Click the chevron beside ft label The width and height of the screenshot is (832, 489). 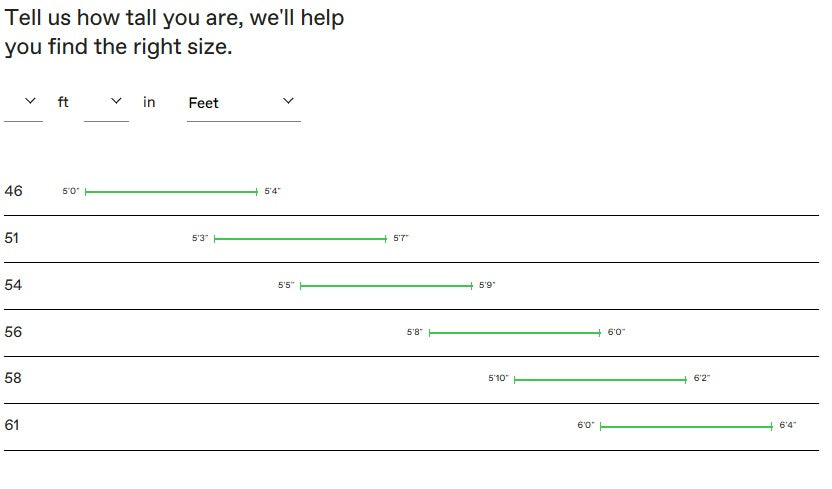pos(30,101)
